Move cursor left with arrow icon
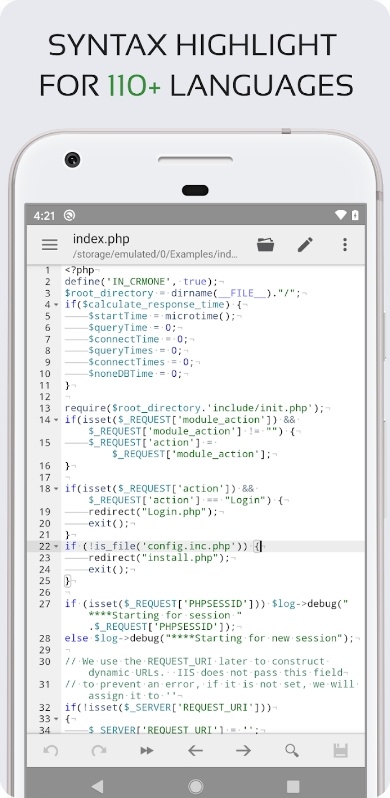Image resolution: width=390 pixels, height=798 pixels. (195, 750)
